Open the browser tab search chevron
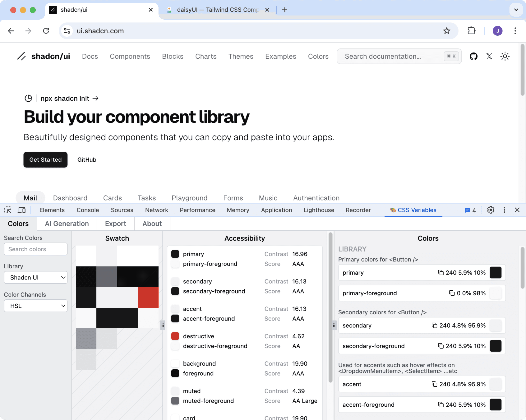526x420 pixels. (x=516, y=10)
